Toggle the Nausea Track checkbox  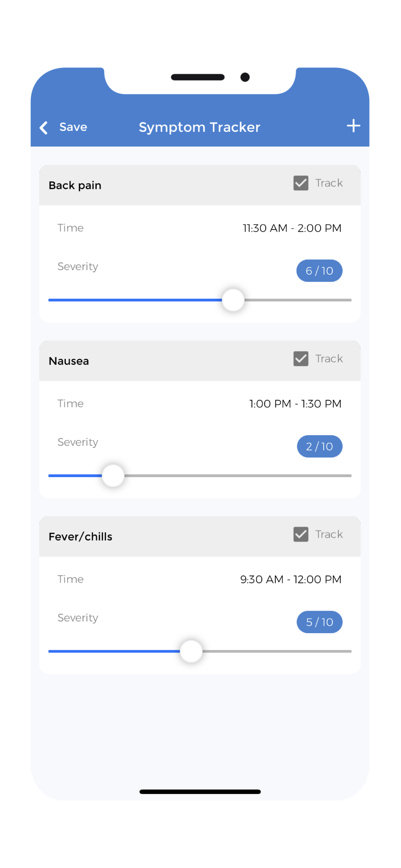tap(300, 359)
